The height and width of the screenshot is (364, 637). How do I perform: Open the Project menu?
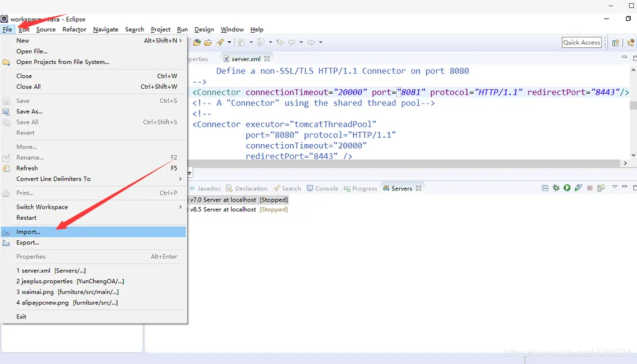(160, 29)
